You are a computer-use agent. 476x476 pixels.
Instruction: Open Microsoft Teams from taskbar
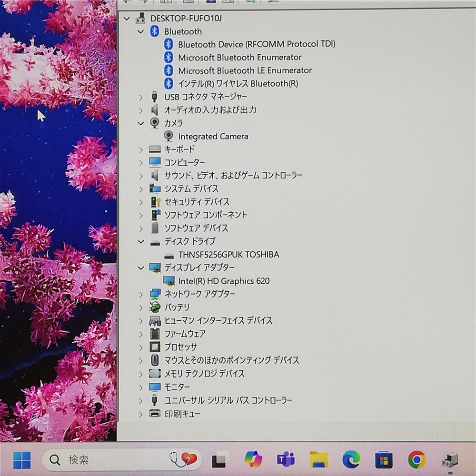coord(286,459)
